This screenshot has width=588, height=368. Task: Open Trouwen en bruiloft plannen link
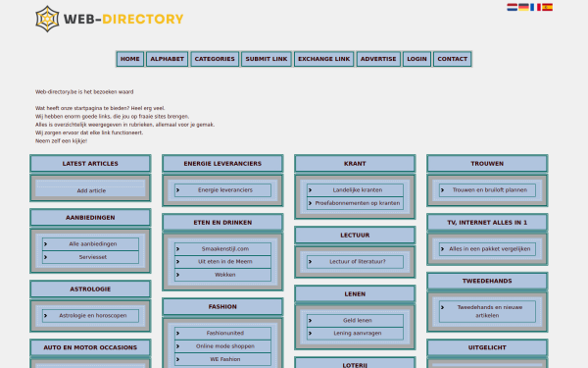click(x=490, y=190)
